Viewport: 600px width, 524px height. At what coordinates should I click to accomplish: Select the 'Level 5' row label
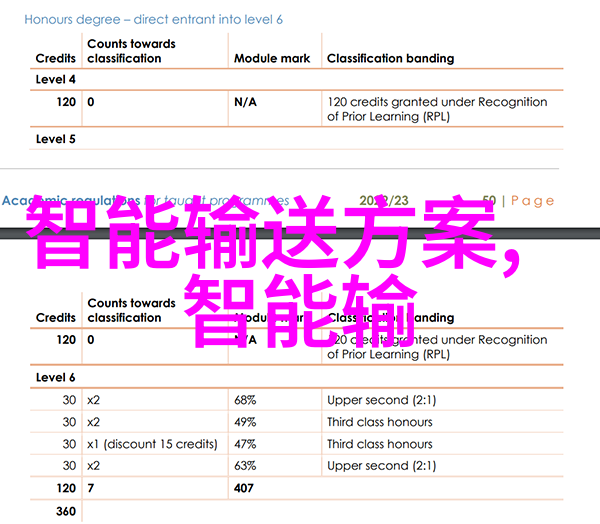[x=55, y=139]
